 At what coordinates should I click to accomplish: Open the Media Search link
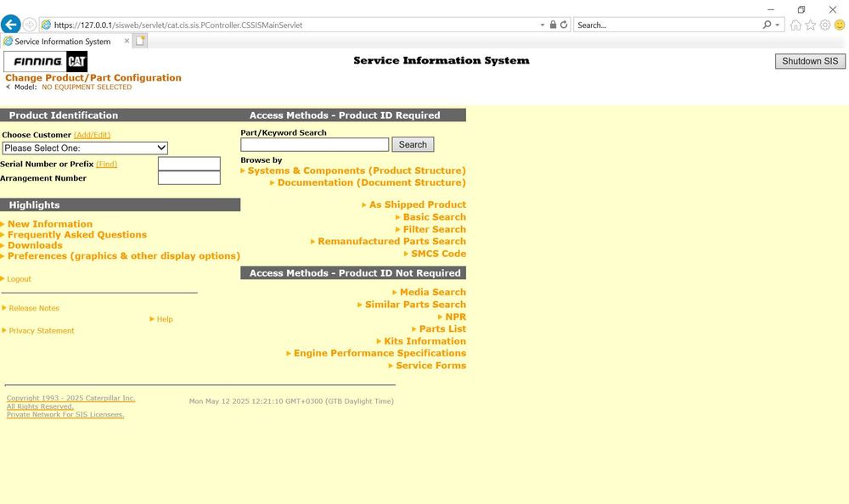tap(433, 293)
